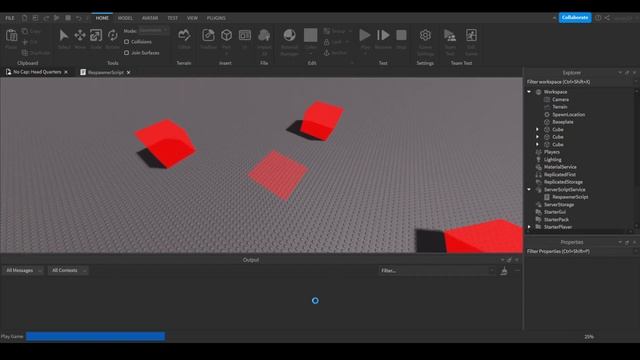Switch to the AVATAR ribbon tab
Image resolution: width=640 pixels, height=360 pixels.
coord(150,18)
